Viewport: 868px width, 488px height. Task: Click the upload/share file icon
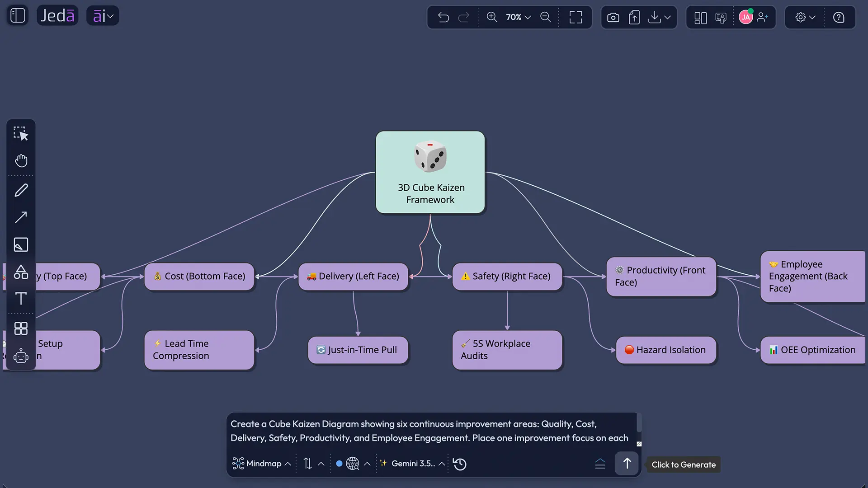point(634,18)
